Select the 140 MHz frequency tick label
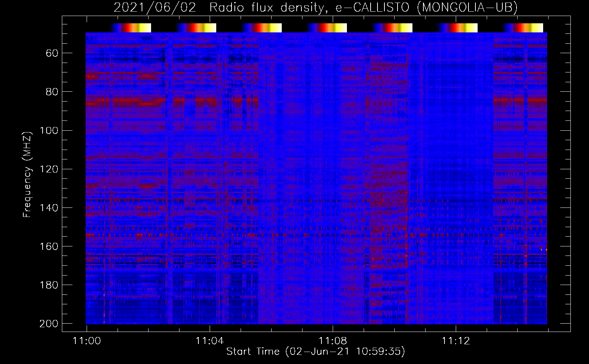The width and height of the screenshot is (589, 364). click(x=49, y=207)
